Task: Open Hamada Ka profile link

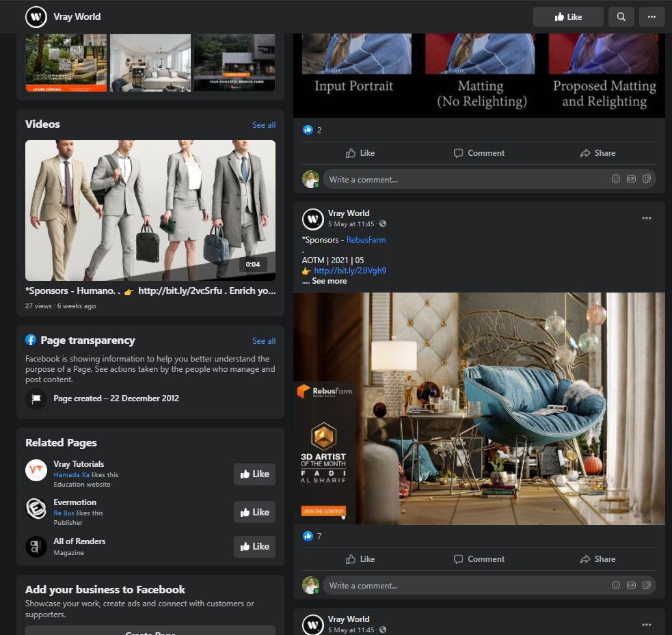Action: click(72, 475)
